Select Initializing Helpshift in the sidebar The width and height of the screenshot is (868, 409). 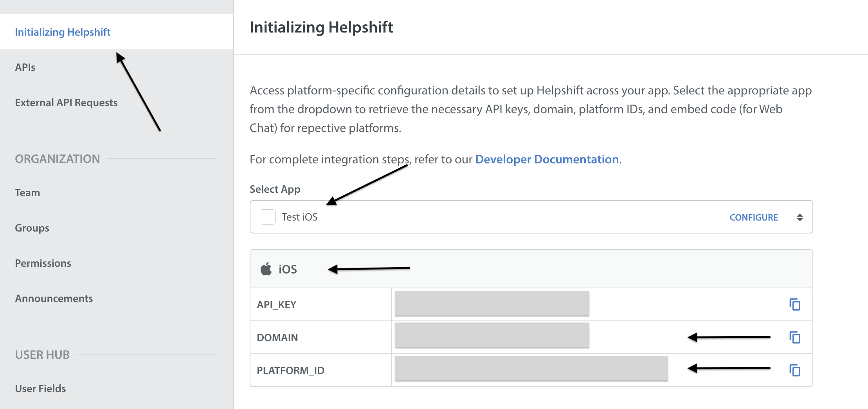pyautogui.click(x=63, y=32)
